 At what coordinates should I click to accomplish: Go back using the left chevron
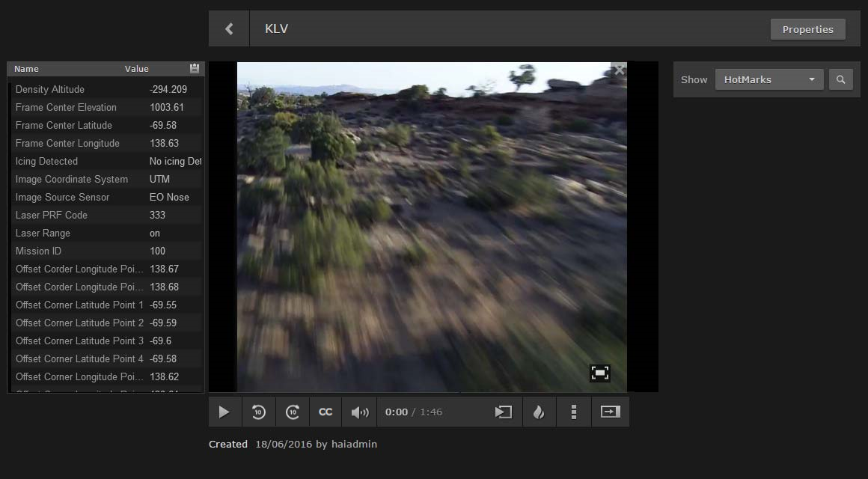(229, 29)
